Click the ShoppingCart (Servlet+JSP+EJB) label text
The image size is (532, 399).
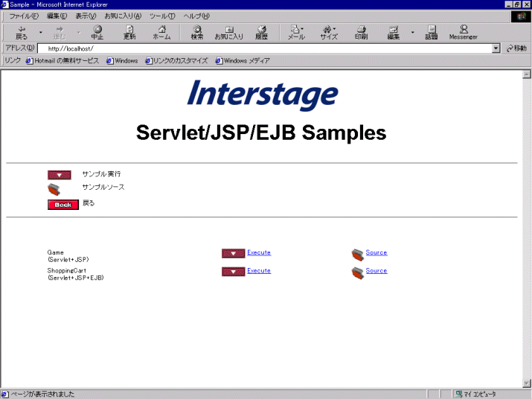(75, 274)
